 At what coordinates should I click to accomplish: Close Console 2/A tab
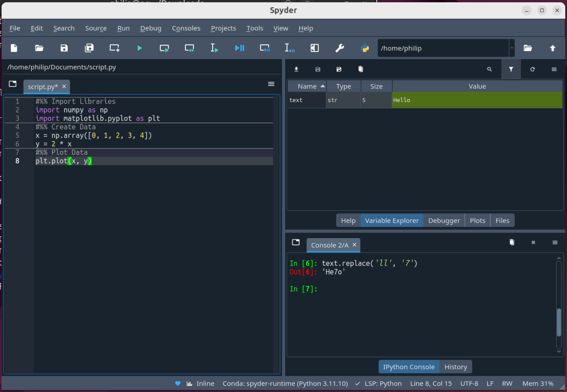pyautogui.click(x=354, y=245)
